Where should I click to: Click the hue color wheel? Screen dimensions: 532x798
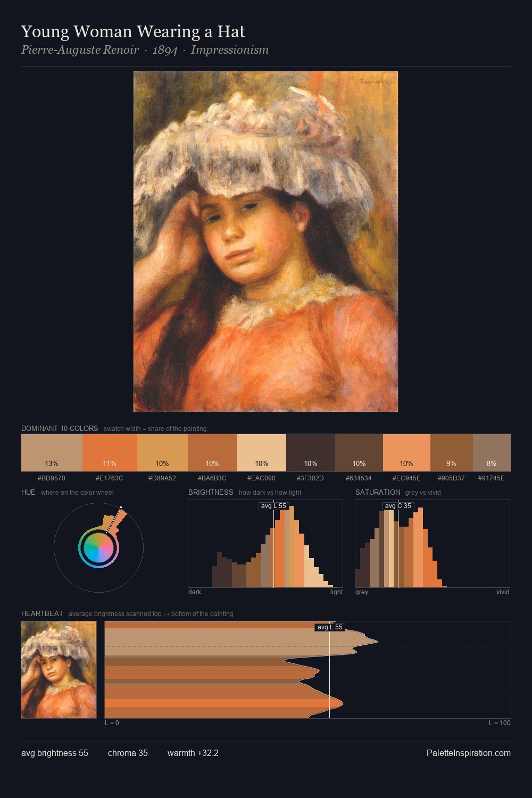(98, 547)
